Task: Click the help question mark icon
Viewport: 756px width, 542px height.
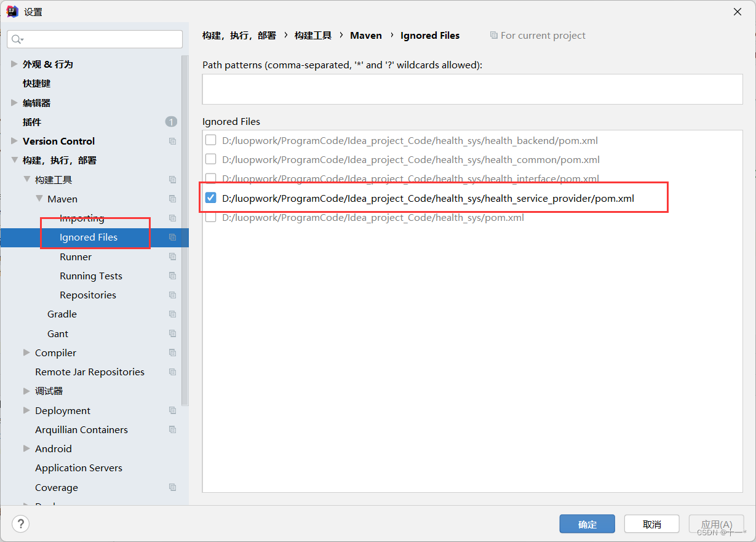Action: [21, 524]
